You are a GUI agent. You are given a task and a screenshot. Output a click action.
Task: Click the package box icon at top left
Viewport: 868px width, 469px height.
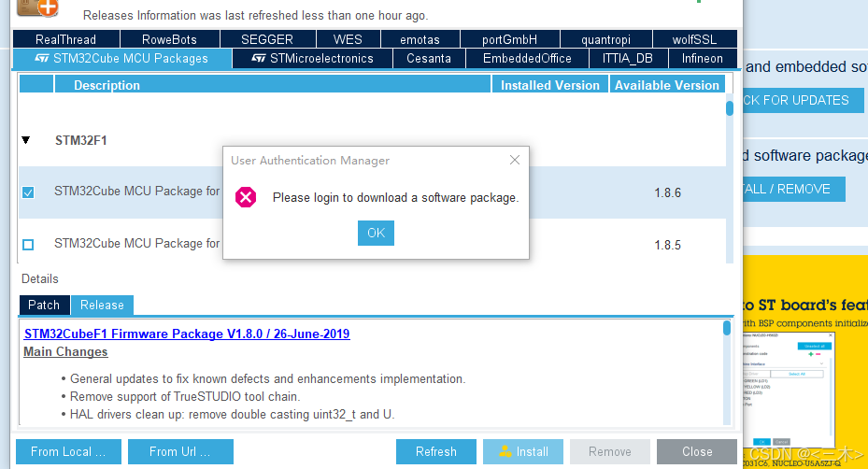37,7
